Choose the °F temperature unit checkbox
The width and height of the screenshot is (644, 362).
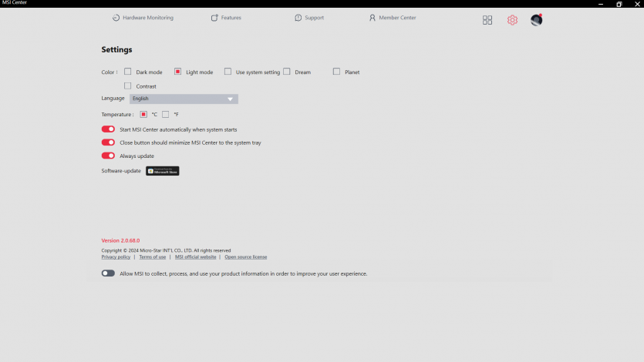click(165, 115)
